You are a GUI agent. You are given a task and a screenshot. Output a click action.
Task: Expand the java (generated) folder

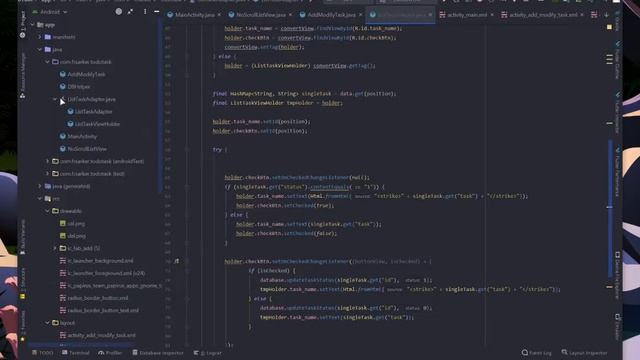40,186
